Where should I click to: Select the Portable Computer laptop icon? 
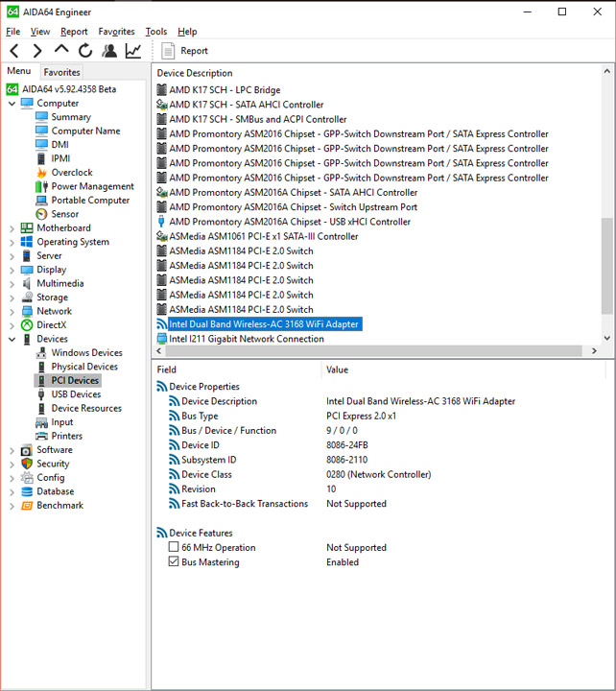pos(41,200)
